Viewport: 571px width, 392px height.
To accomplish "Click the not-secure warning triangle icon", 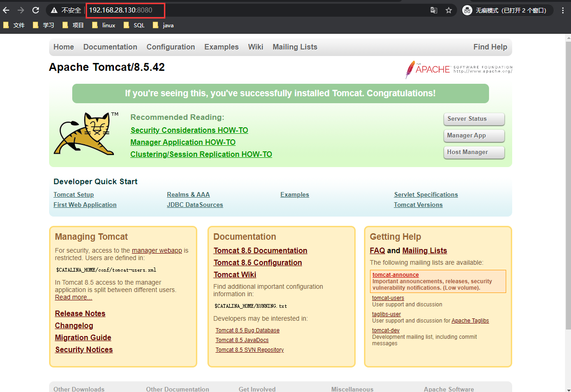I will coord(54,10).
